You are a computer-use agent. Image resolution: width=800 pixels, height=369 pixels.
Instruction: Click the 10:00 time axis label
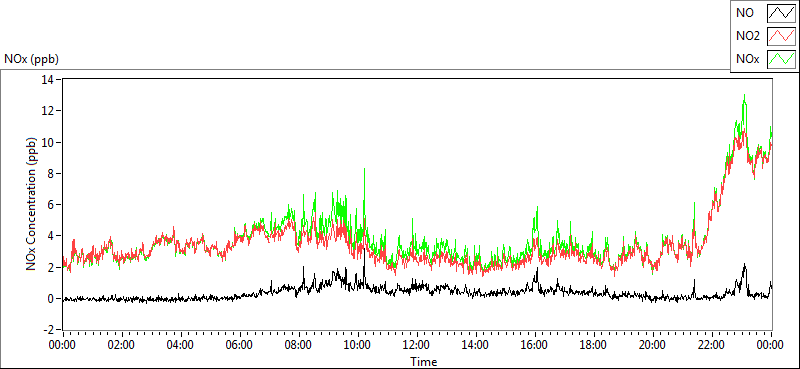tap(358, 345)
